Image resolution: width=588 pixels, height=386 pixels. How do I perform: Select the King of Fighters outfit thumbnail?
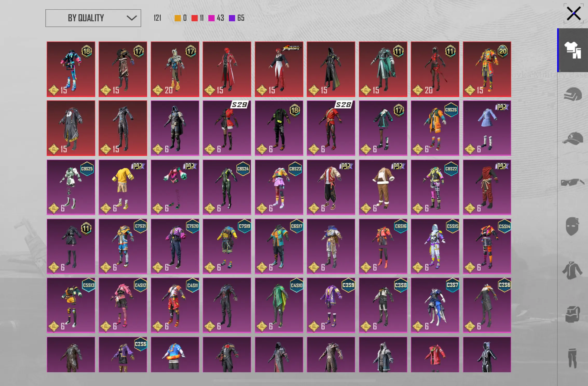click(x=279, y=69)
